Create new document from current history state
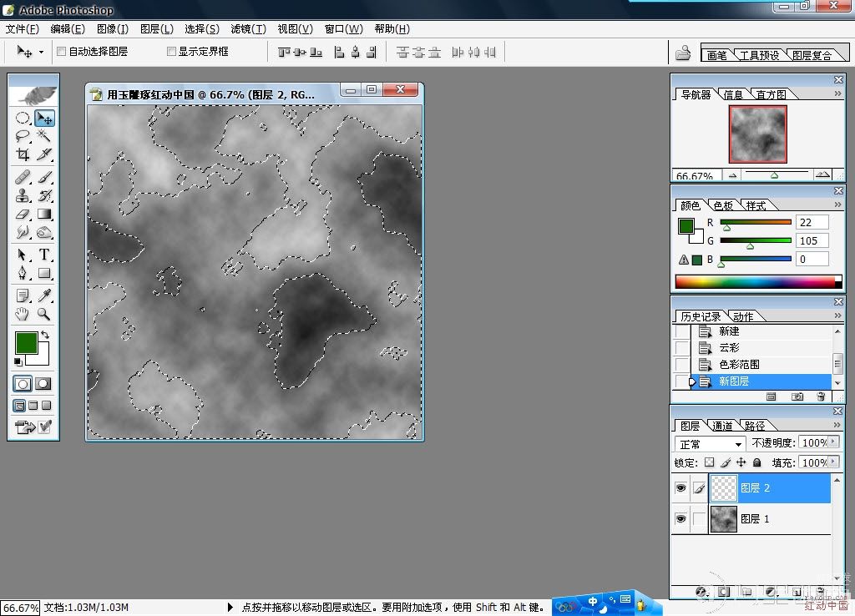 [x=771, y=396]
